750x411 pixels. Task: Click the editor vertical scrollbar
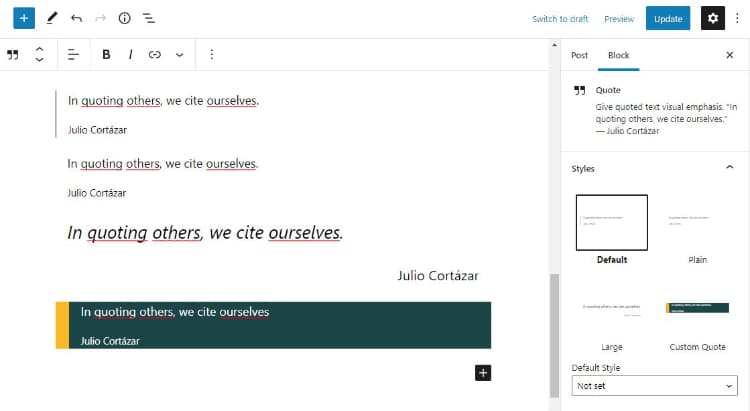554,335
